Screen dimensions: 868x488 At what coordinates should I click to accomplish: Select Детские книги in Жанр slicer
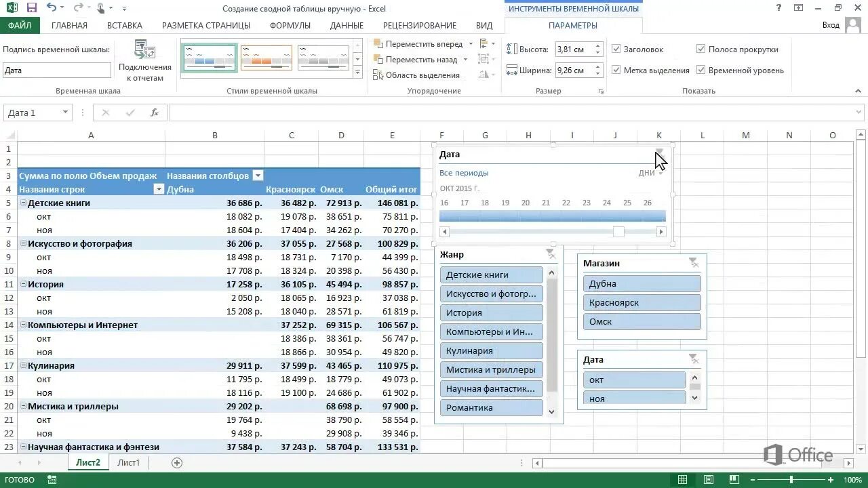[x=492, y=274]
